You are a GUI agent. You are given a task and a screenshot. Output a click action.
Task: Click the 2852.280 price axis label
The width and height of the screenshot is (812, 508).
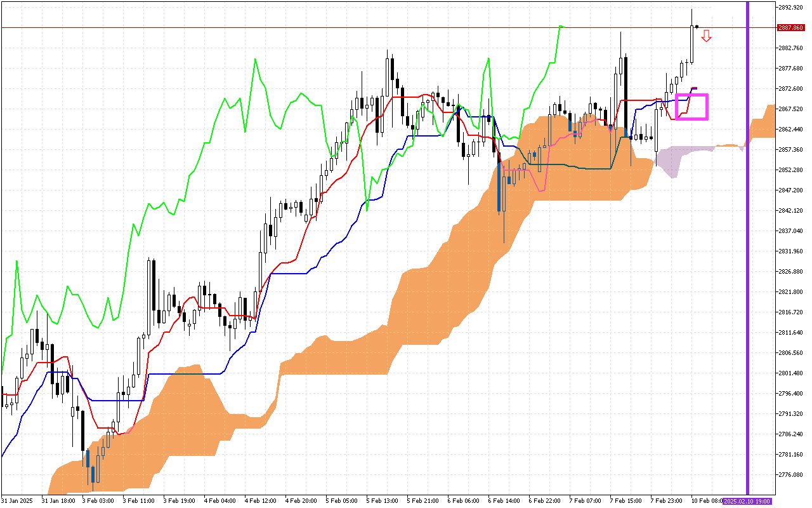point(790,170)
